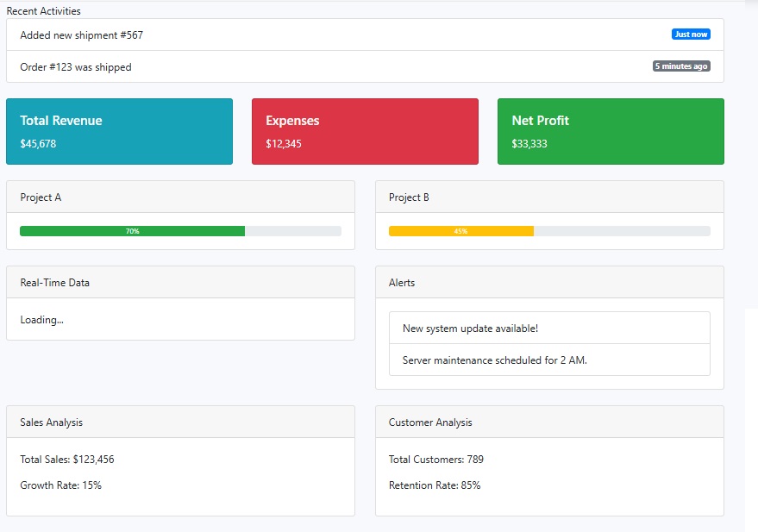The width and height of the screenshot is (758, 532).
Task: Open the Total Revenue card
Action: point(119,131)
